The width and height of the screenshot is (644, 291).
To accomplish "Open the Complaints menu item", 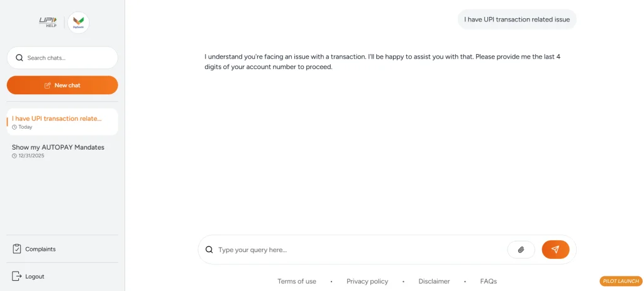I will pos(40,249).
